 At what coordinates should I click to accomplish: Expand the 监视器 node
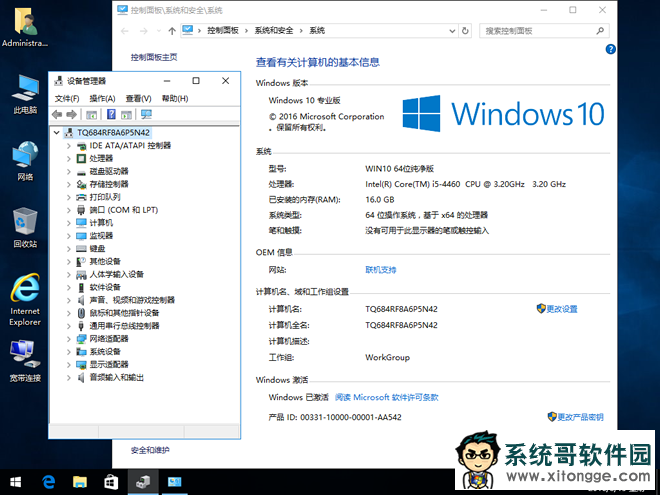69,236
